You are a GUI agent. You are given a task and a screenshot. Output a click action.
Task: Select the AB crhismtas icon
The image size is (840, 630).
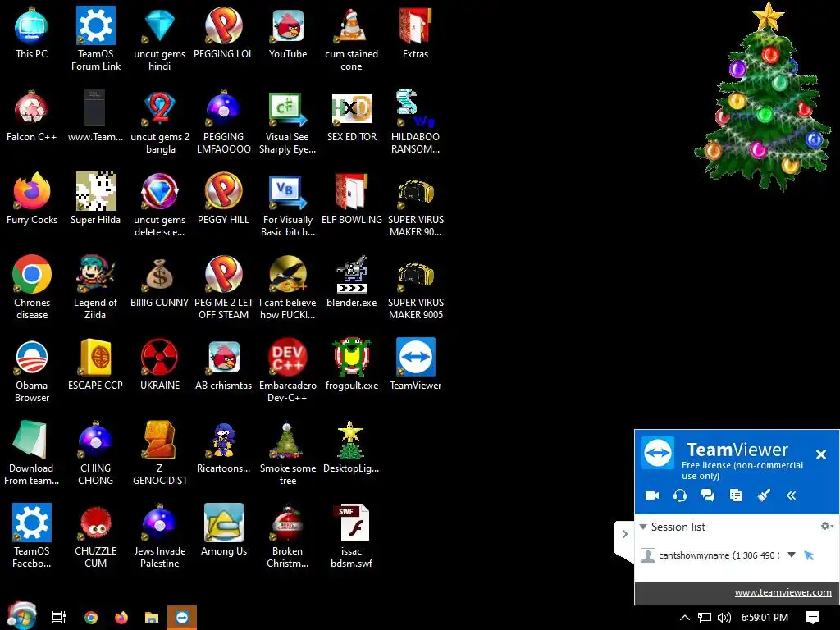pos(223,363)
